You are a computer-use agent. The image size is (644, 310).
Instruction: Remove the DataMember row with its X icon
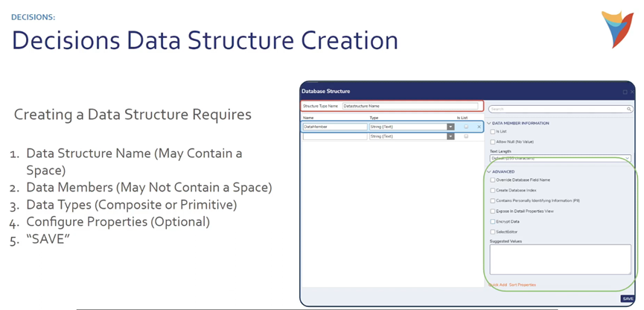click(479, 127)
